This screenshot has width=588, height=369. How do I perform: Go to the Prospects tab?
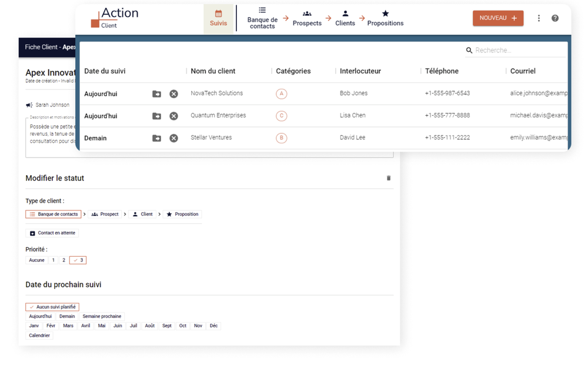click(307, 18)
